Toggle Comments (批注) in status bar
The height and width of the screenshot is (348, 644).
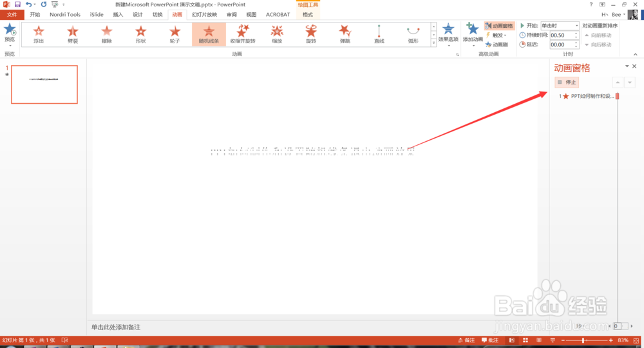490,340
